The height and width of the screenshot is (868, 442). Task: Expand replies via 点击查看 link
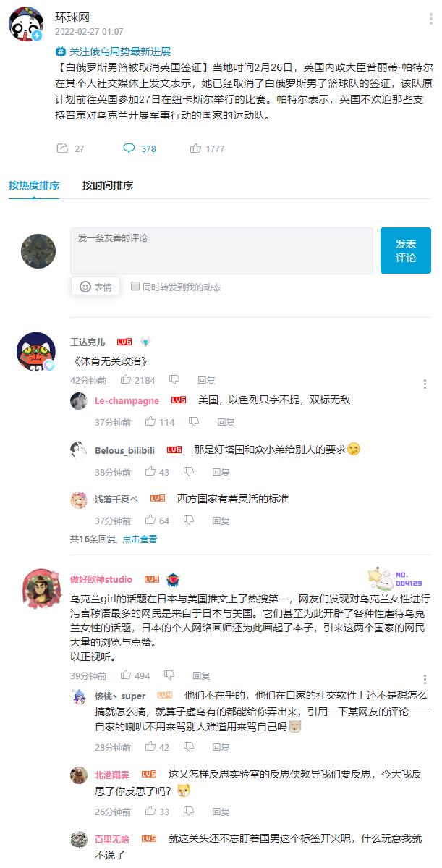140,539
